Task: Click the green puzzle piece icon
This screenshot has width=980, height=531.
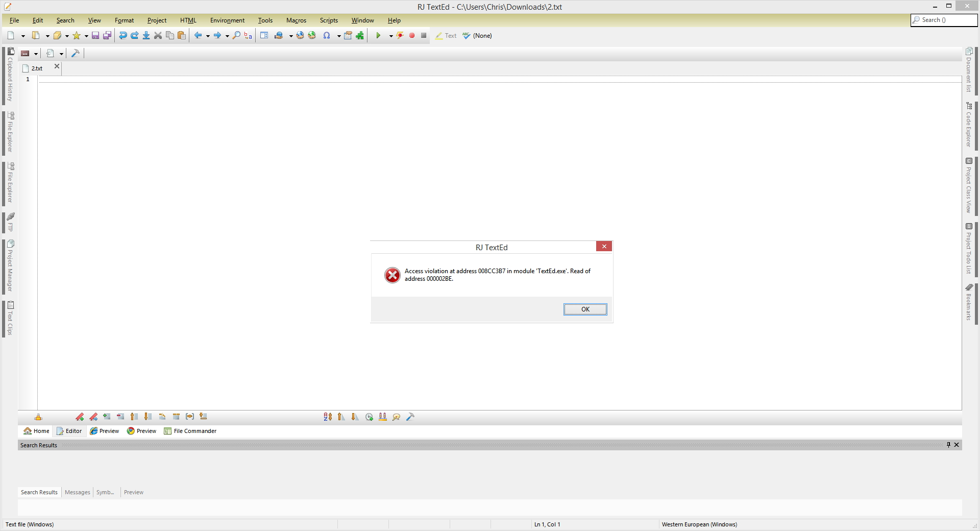Action: (x=360, y=36)
